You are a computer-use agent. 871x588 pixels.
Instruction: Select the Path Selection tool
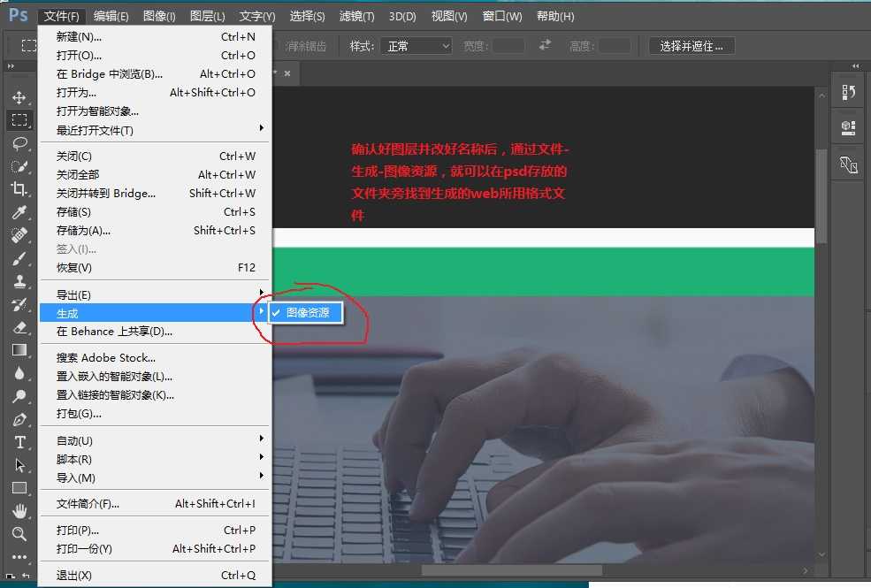click(19, 465)
